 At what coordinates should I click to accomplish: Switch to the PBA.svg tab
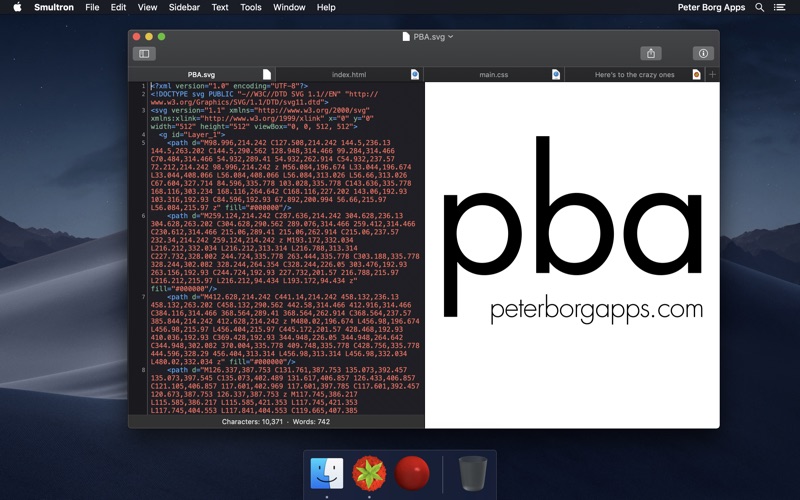click(202, 74)
